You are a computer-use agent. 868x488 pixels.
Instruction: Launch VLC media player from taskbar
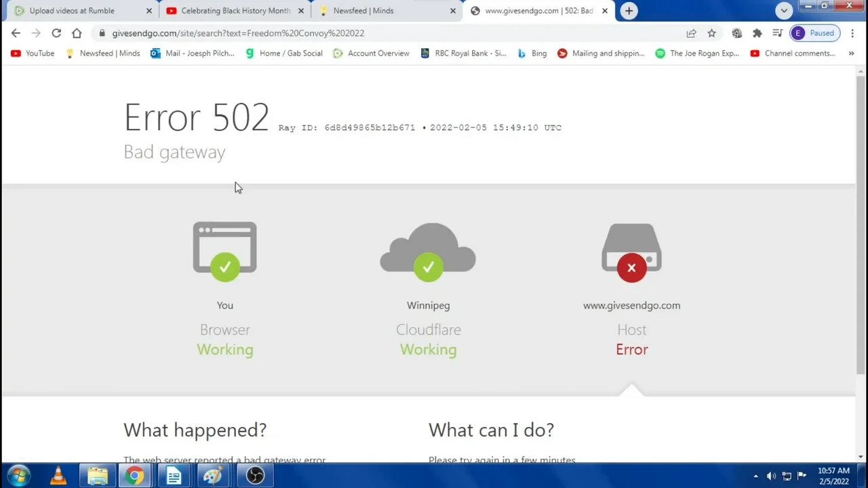point(58,476)
